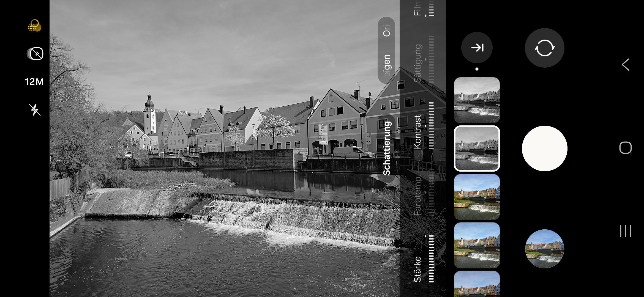Toggle the flash off icon
Viewport: 644px width, 297px height.
tap(35, 109)
